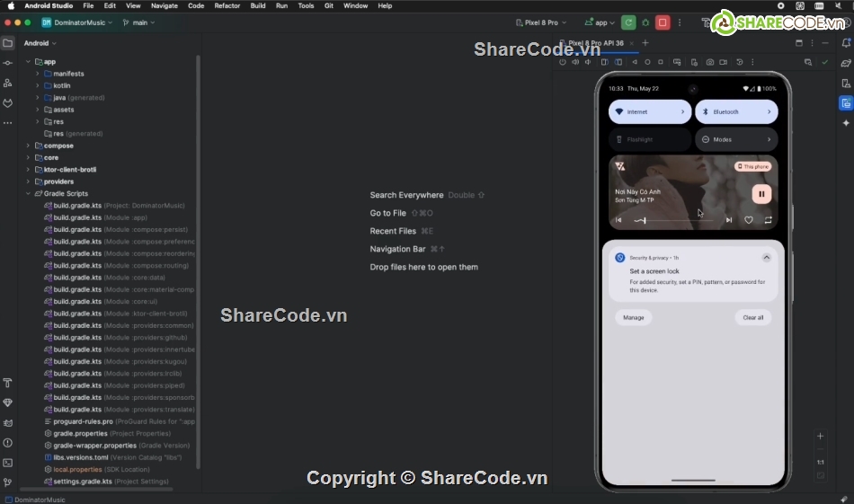Expand the kotlin folder
The width and height of the screenshot is (854, 504).
point(38,85)
